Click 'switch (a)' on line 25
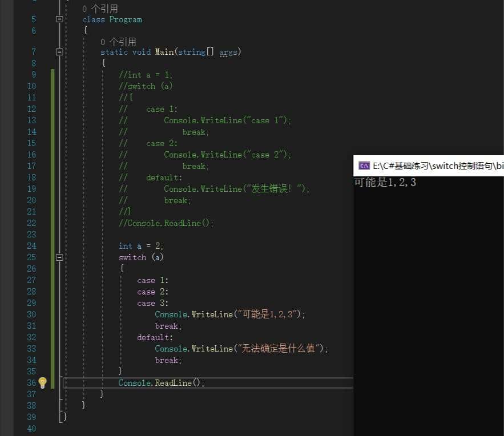 (141, 257)
